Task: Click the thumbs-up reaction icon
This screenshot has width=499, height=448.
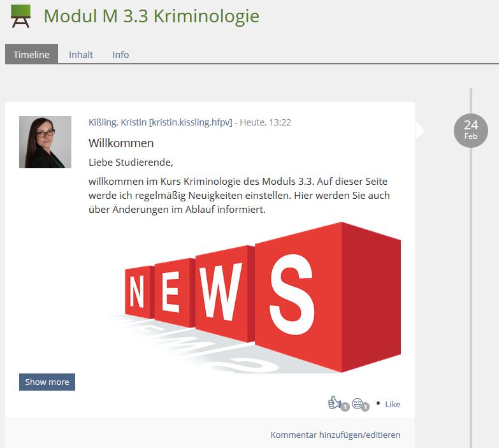Action: tap(335, 403)
